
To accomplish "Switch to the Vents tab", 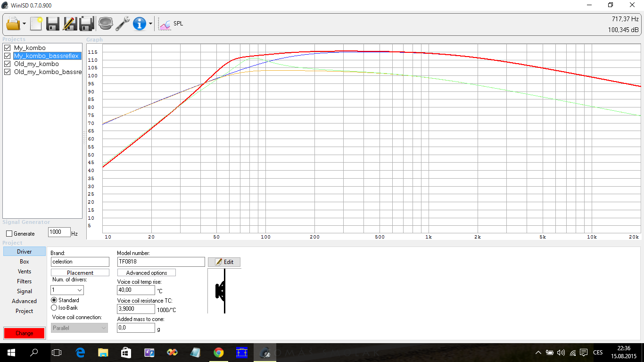I will pyautogui.click(x=25, y=271).
